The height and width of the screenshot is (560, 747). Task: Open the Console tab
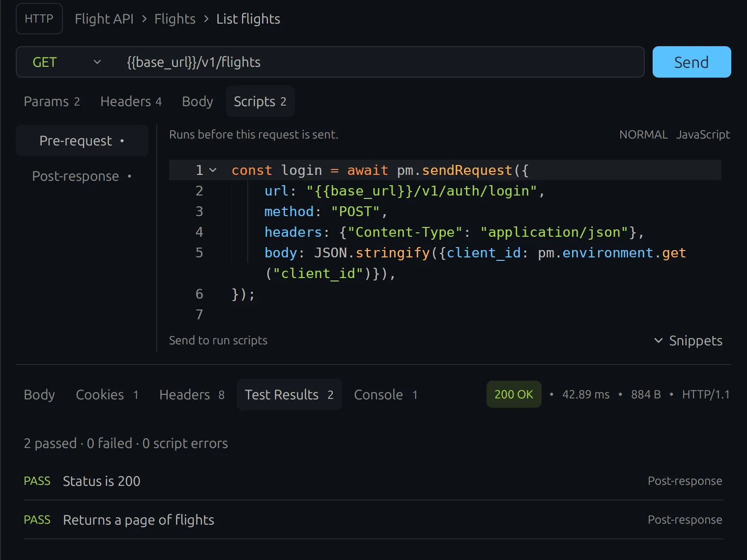tap(386, 394)
